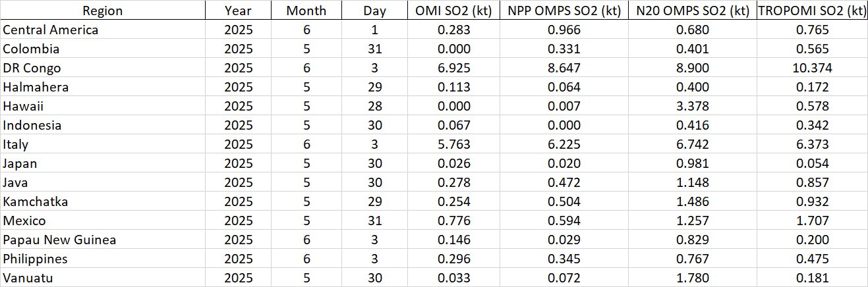Click the Region column header
Screen dimensions: 868x287
(x=102, y=10)
